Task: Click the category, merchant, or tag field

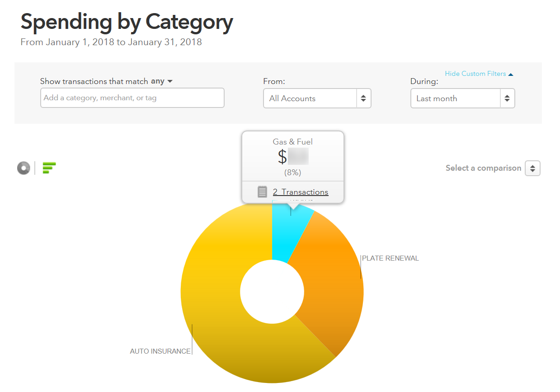Action: pos(132,98)
